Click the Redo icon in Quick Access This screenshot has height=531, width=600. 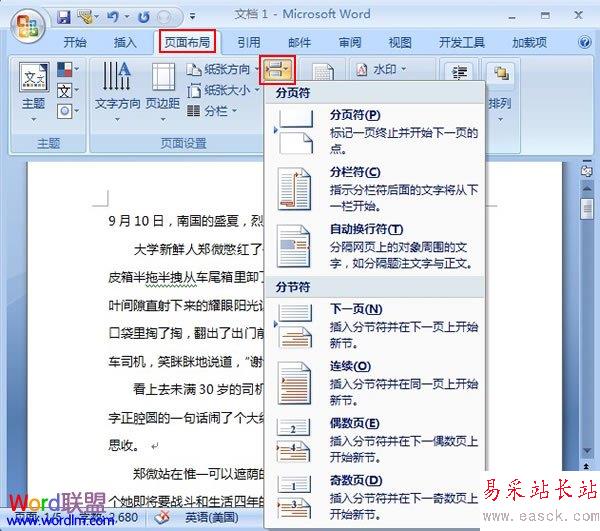pos(144,17)
